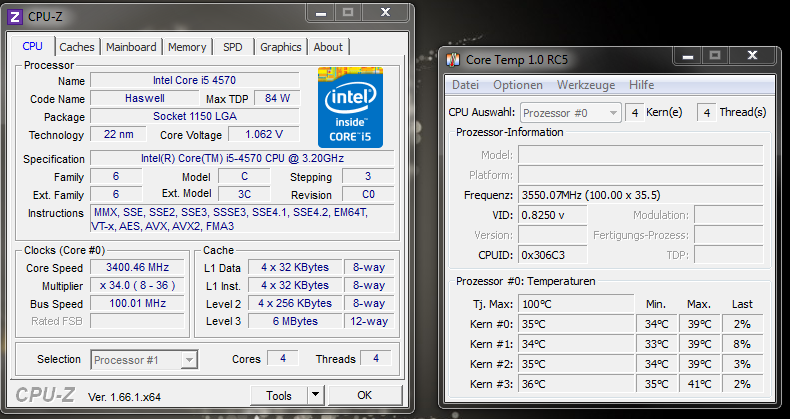Open the Hilfe menu in Core Temp
This screenshot has height=419, width=790.
coord(641,85)
